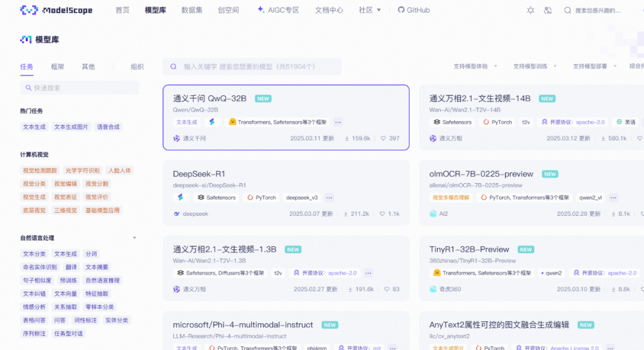The height and width of the screenshot is (350, 644).
Task: Open the 数据集 nav item
Action: click(x=192, y=10)
